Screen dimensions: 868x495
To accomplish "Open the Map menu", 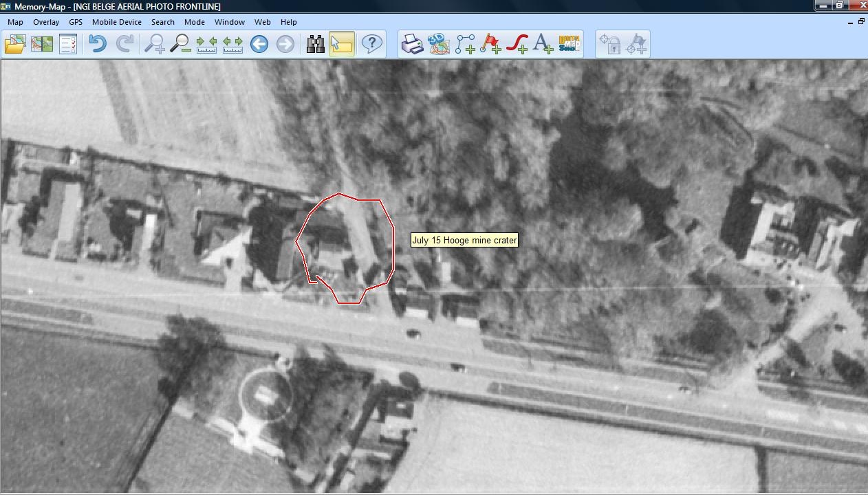I will coord(15,22).
